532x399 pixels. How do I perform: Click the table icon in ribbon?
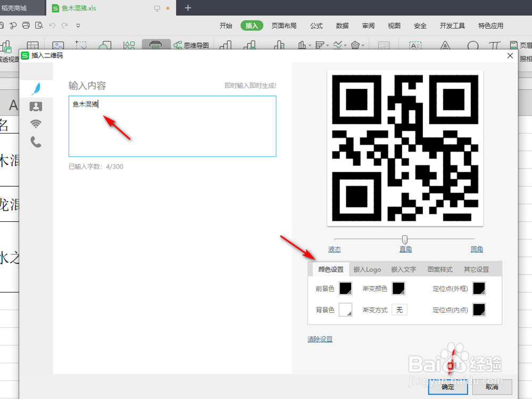(x=32, y=45)
